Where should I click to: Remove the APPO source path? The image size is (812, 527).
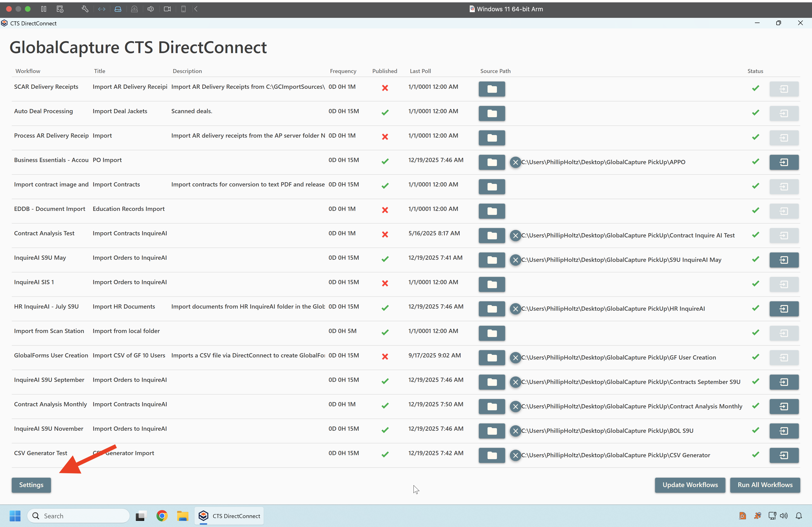pos(515,162)
